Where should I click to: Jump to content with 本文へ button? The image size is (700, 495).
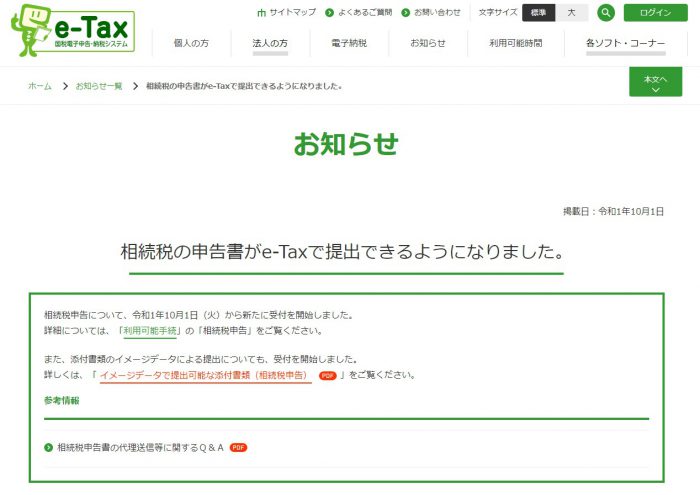coord(655,82)
